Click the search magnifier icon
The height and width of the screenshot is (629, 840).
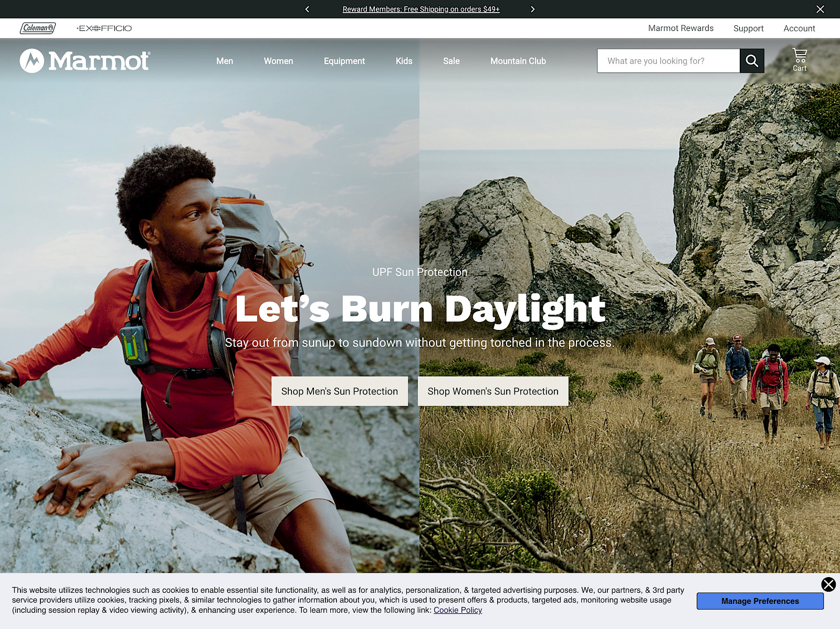(752, 60)
